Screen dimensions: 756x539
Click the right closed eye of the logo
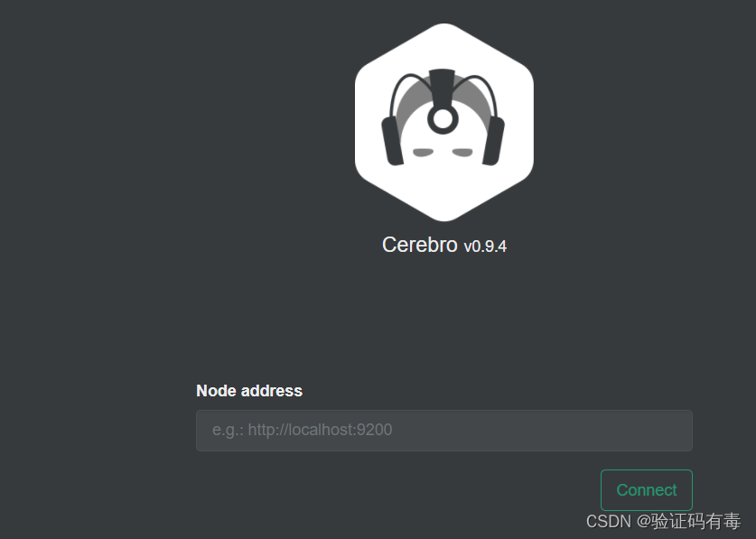click(462, 153)
